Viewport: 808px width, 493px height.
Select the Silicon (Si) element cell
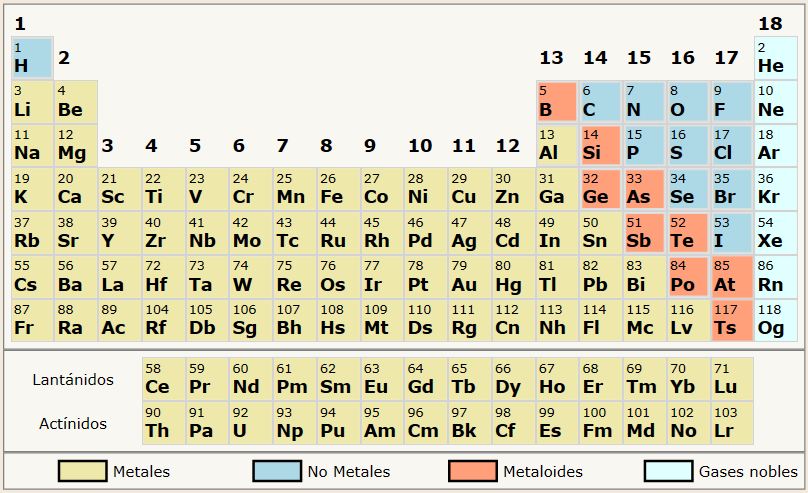(x=601, y=145)
